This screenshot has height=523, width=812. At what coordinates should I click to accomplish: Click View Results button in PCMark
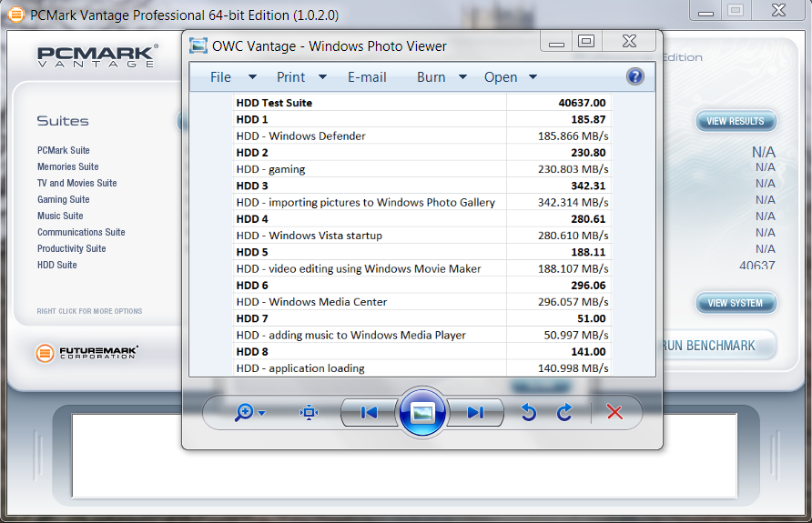(x=736, y=121)
